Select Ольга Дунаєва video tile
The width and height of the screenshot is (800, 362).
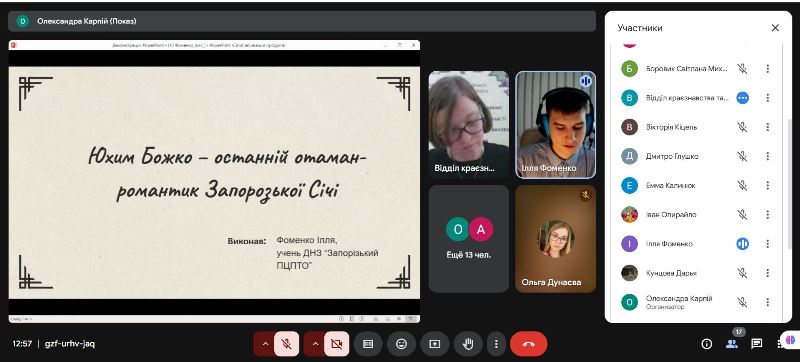coord(556,239)
